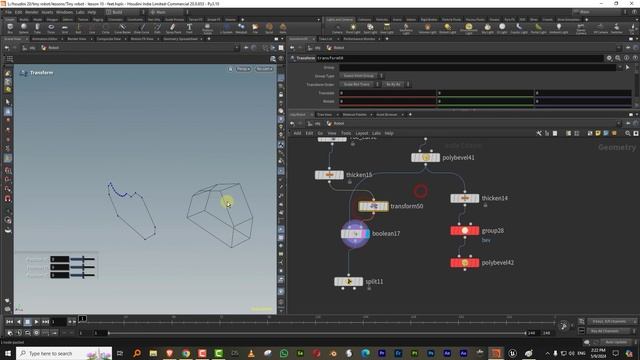Toggle the display flag on thicken14

click(x=476, y=198)
